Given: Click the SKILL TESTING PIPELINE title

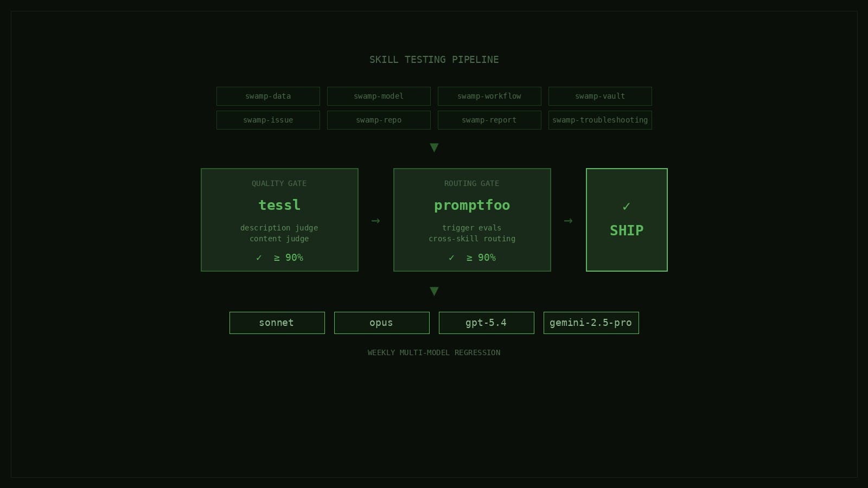Looking at the screenshot, I should 434,60.
